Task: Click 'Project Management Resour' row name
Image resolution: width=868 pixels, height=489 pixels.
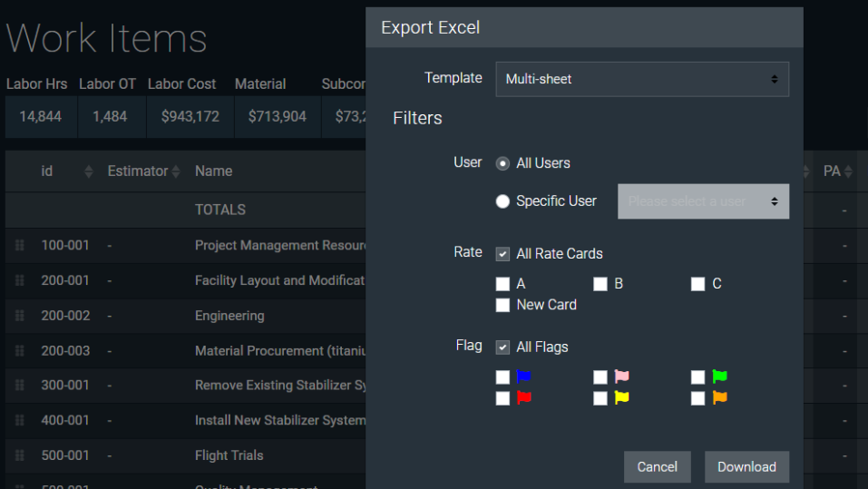Action: [x=280, y=245]
